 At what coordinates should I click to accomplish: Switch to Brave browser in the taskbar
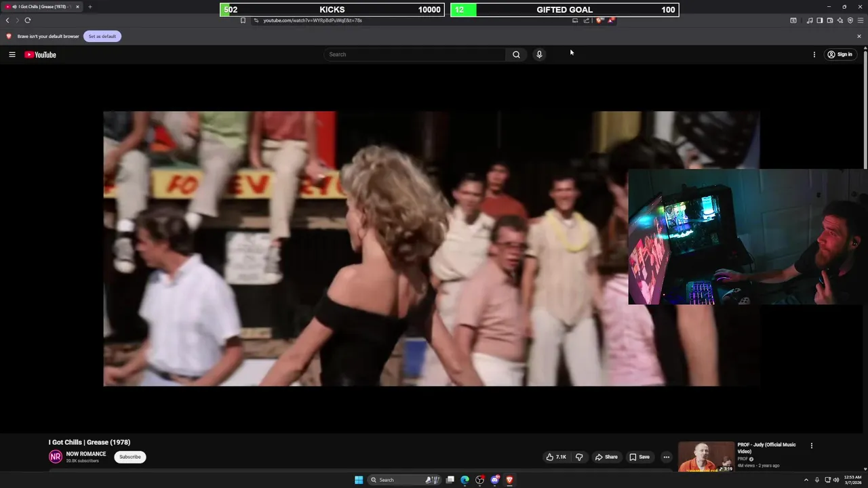(x=509, y=480)
